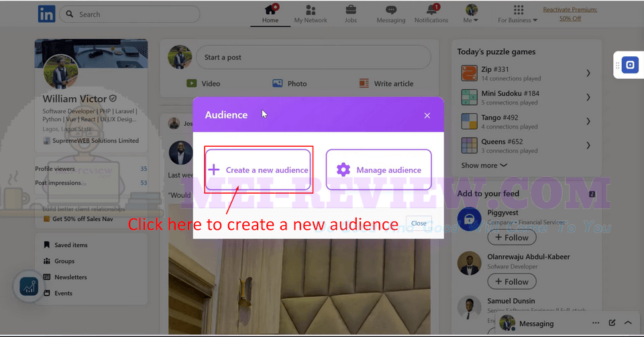Click chevron next to Zip #331
Screen dimensions: 644x337
click(x=588, y=74)
